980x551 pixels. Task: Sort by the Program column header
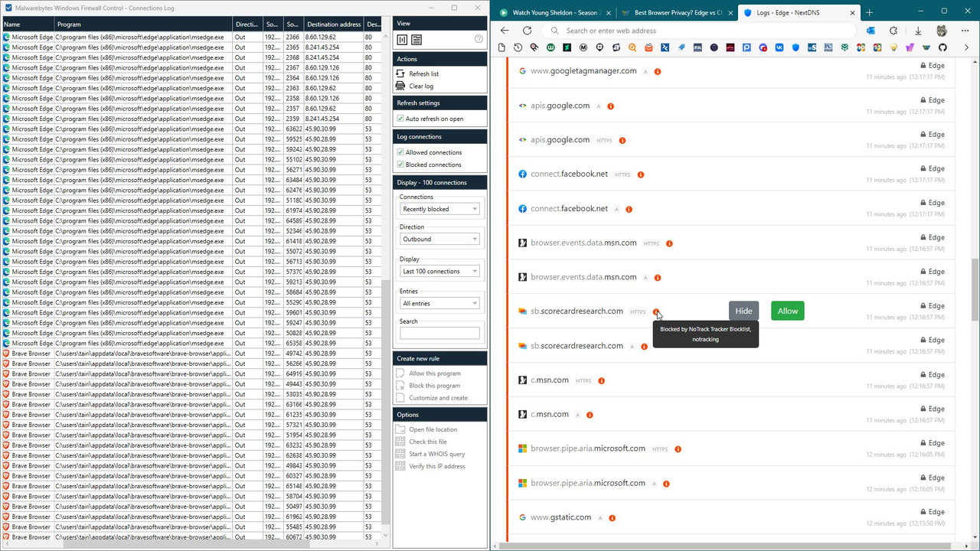(x=143, y=24)
